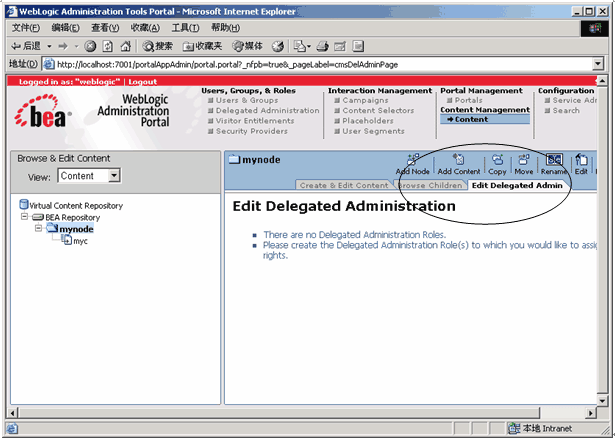Screen dimensions: 615x440
Task: Click the IE Back arrow button
Action: tap(25, 46)
